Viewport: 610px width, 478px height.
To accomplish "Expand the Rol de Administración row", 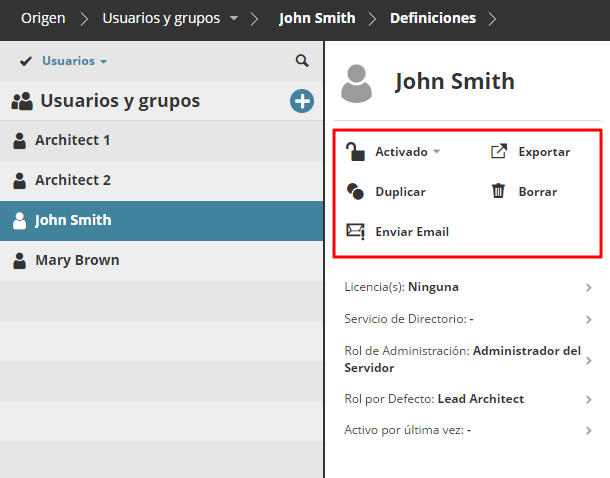I will coord(589,360).
